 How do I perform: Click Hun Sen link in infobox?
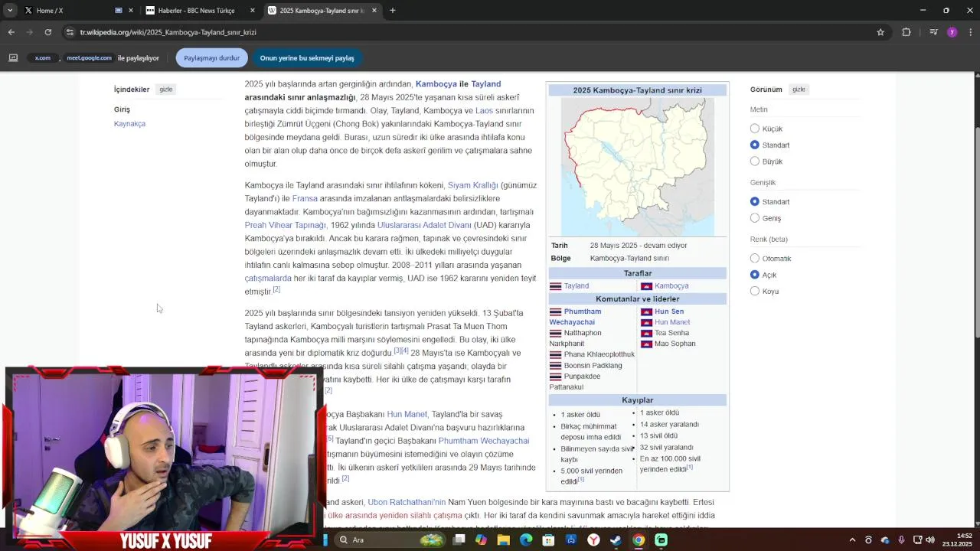[x=669, y=311]
